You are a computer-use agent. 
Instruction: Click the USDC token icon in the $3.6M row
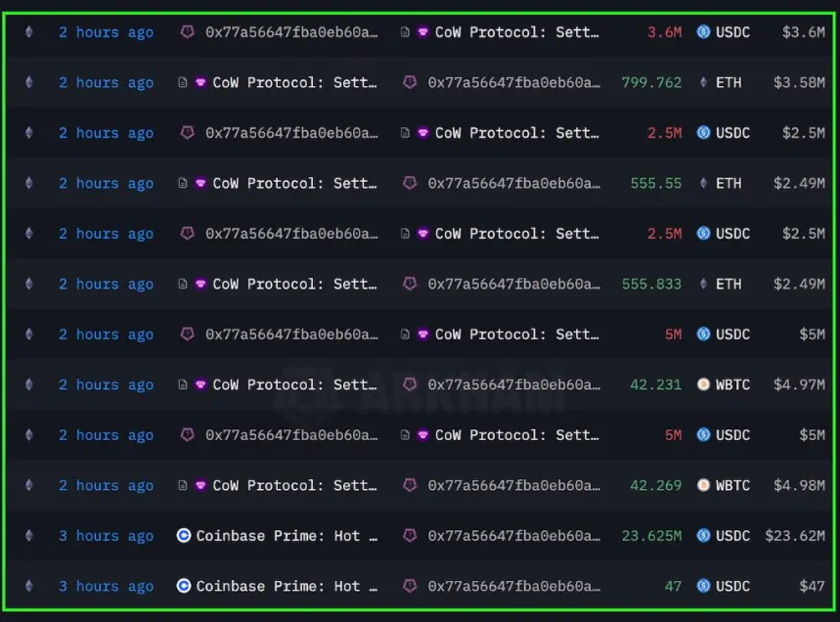click(703, 32)
